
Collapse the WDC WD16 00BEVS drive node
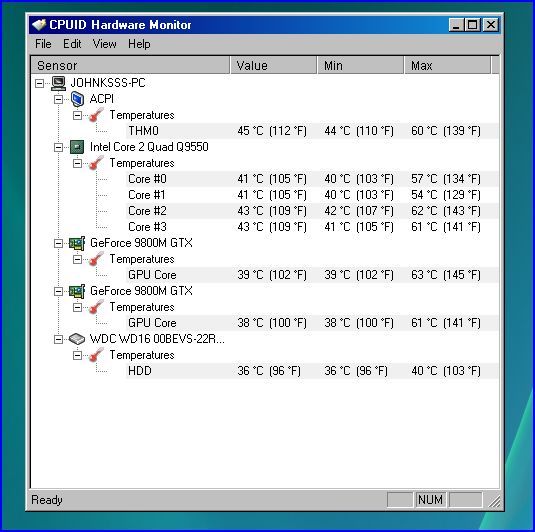click(x=59, y=340)
